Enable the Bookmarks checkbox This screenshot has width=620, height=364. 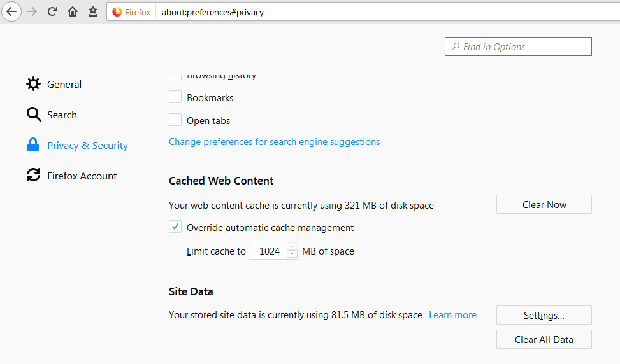pyautogui.click(x=175, y=97)
